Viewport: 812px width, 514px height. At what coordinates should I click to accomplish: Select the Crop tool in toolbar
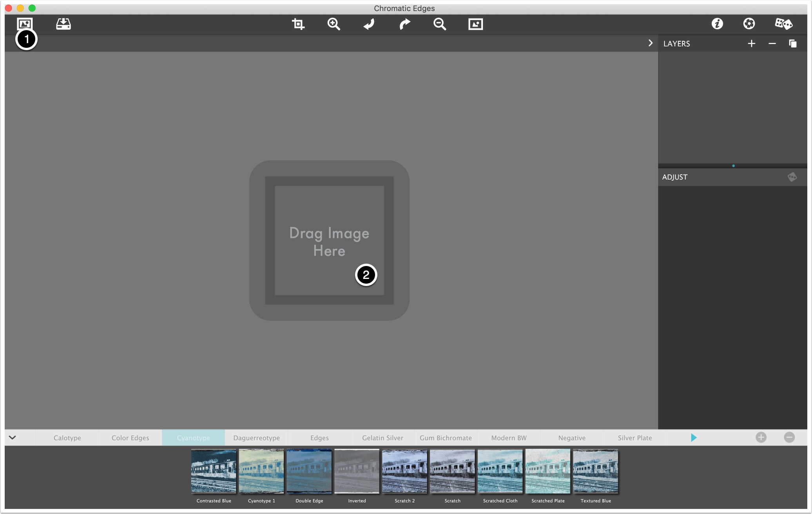(298, 24)
